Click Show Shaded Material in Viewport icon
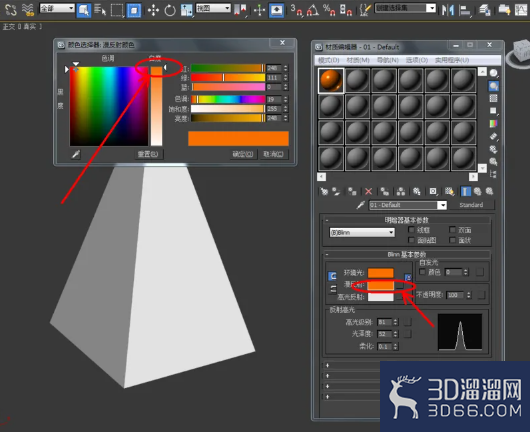 click(449, 192)
